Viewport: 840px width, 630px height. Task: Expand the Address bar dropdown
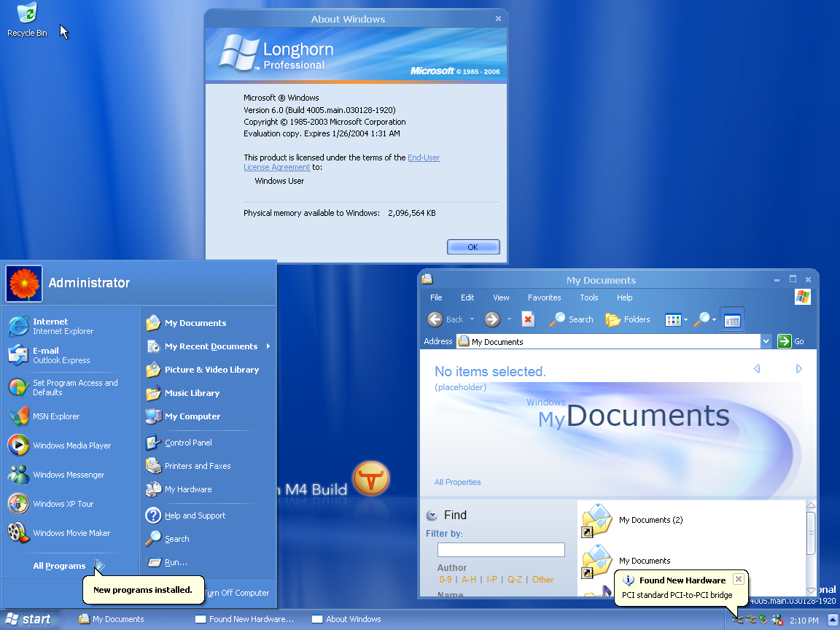pos(766,341)
